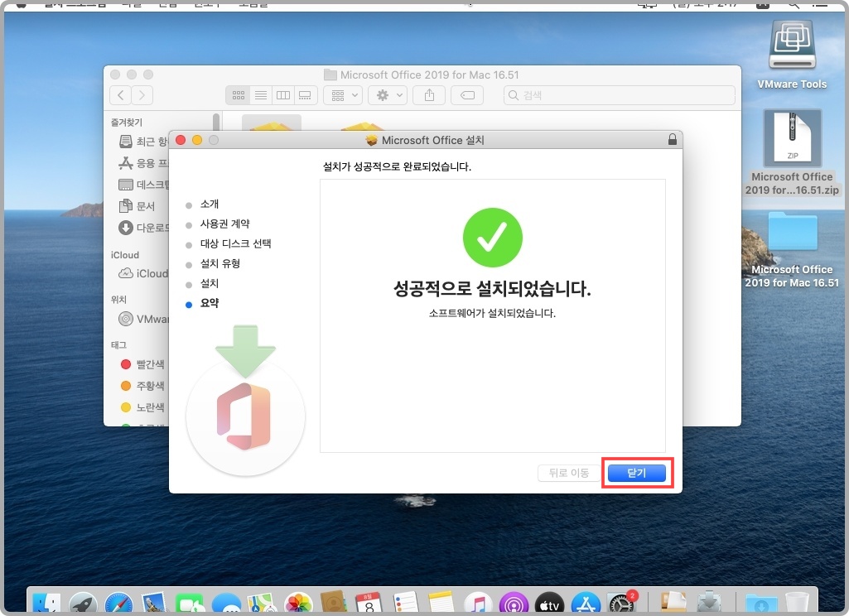
Task: Open Safari from the Dock
Action: (x=119, y=602)
